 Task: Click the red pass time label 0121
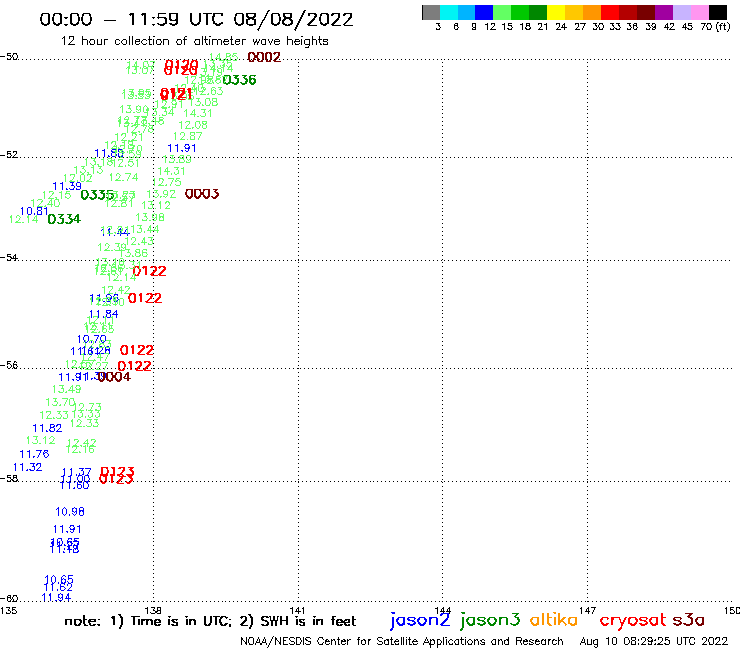click(176, 93)
